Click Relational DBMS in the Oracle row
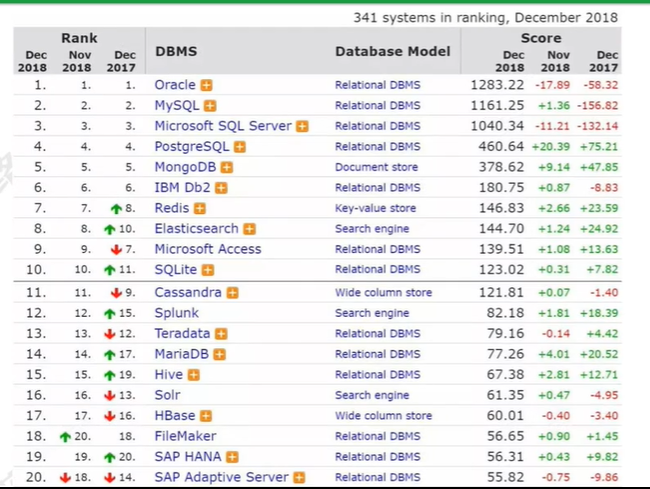 (x=378, y=85)
